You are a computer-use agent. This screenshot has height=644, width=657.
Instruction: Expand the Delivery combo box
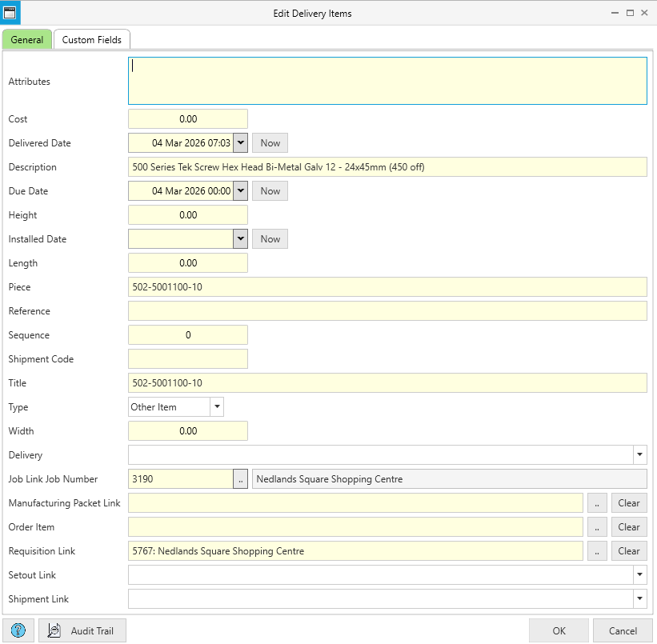(639, 455)
